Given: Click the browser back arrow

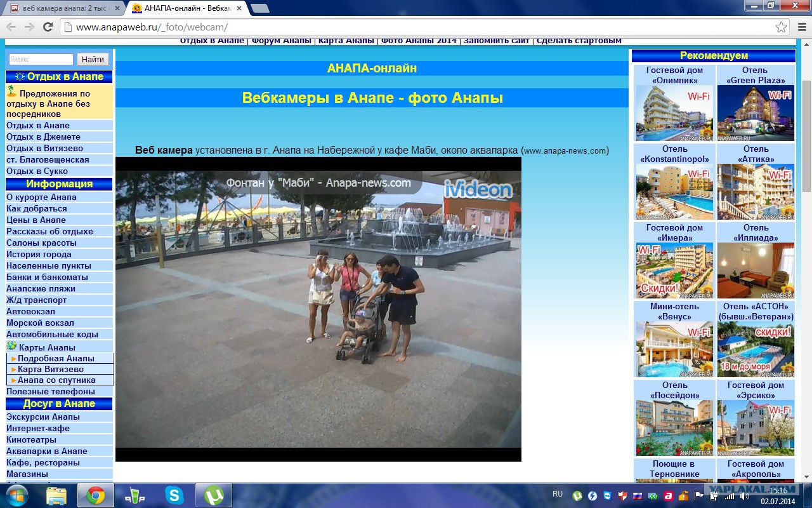Looking at the screenshot, I should (11, 27).
